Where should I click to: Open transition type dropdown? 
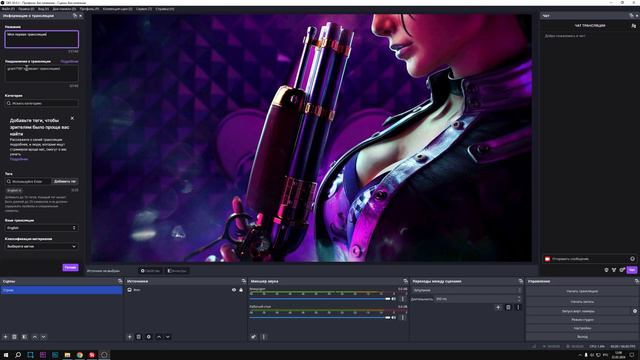(467, 290)
